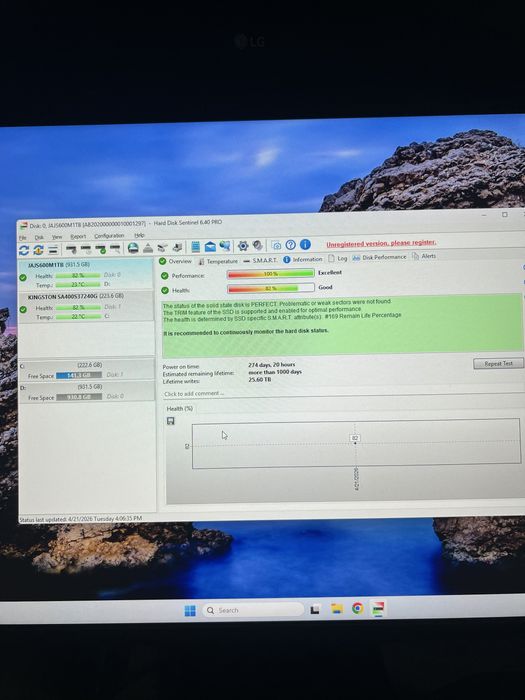Click the taskbar Search box

(x=253, y=610)
